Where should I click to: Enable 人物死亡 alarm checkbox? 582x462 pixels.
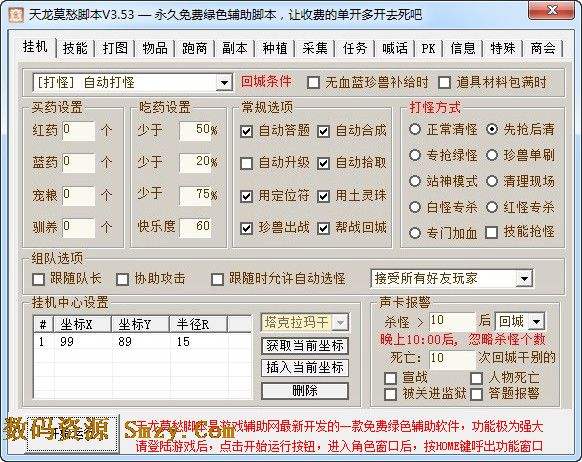click(476, 378)
